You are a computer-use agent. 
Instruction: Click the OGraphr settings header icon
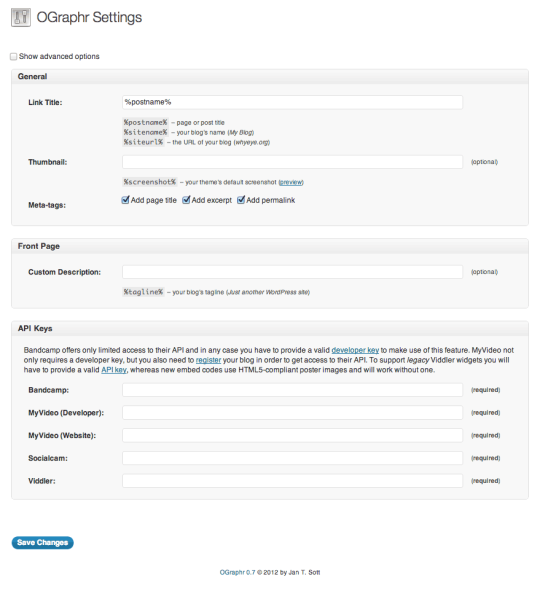[x=21, y=17]
